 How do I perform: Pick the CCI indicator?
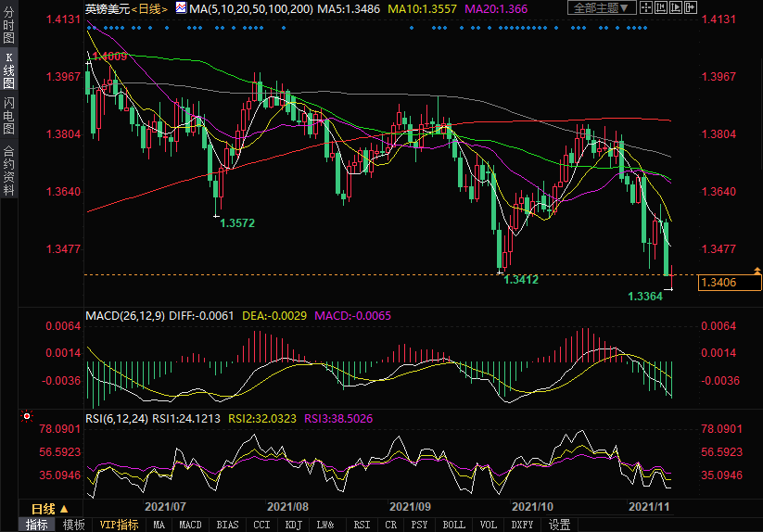261,525
